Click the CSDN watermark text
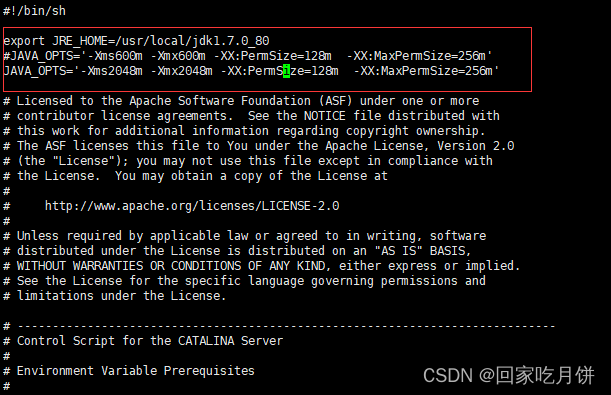 pos(509,376)
